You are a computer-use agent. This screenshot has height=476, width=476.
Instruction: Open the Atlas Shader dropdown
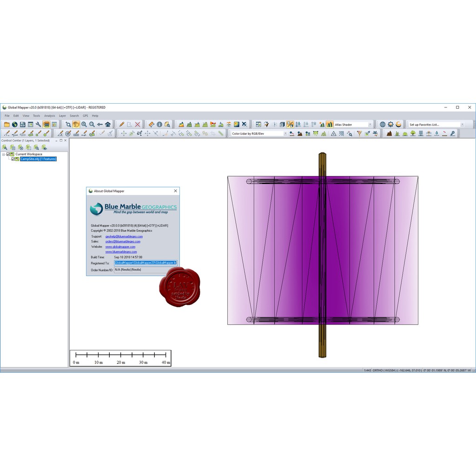pos(370,125)
